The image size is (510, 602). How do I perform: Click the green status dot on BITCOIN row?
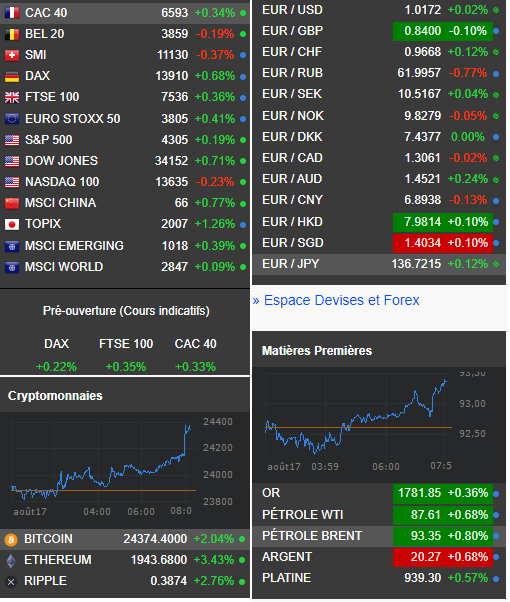242,539
